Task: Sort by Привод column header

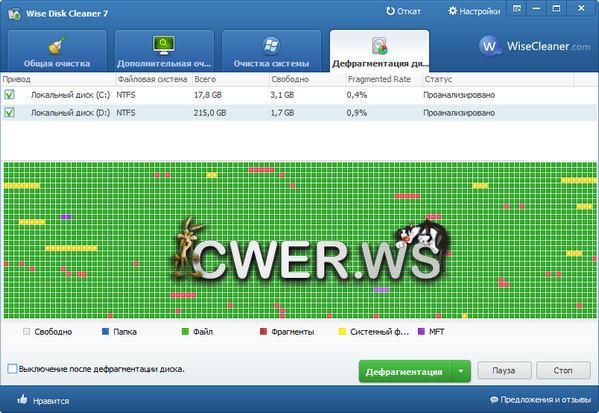Action: pos(58,79)
